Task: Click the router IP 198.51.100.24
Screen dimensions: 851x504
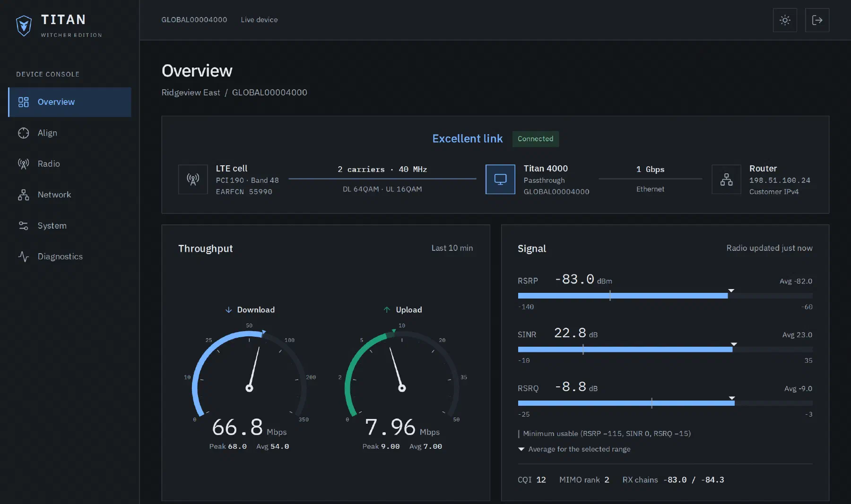Action: point(780,180)
